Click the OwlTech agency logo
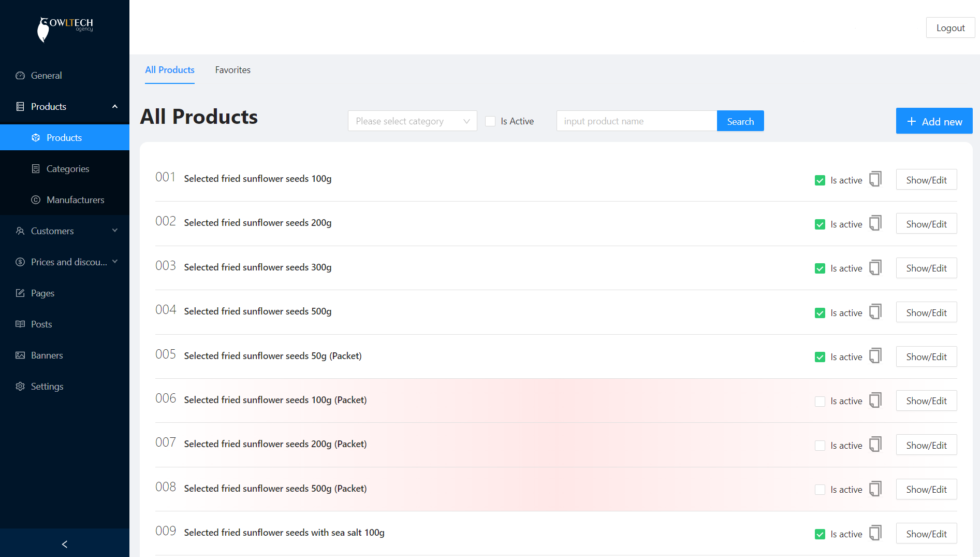 (65, 28)
